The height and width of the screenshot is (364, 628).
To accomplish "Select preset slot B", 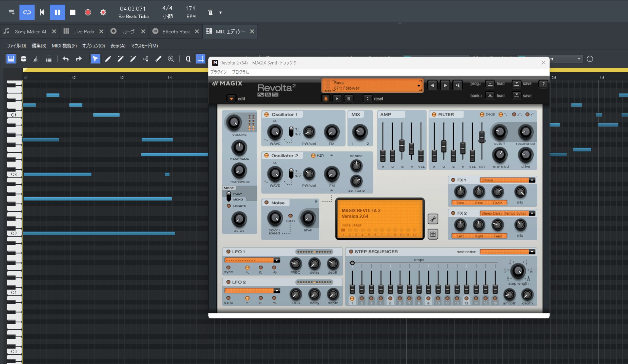I will tap(349, 99).
